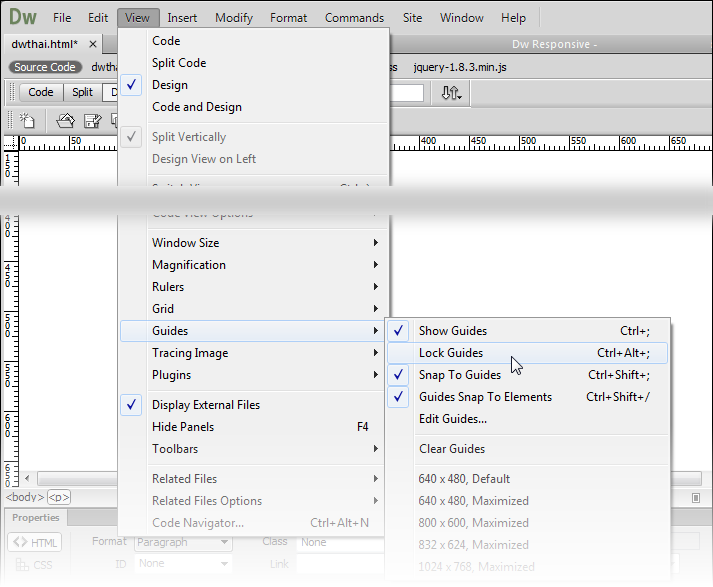Viewport: 713px width, 587px height.
Task: Click the Source Code button
Action: 44,67
